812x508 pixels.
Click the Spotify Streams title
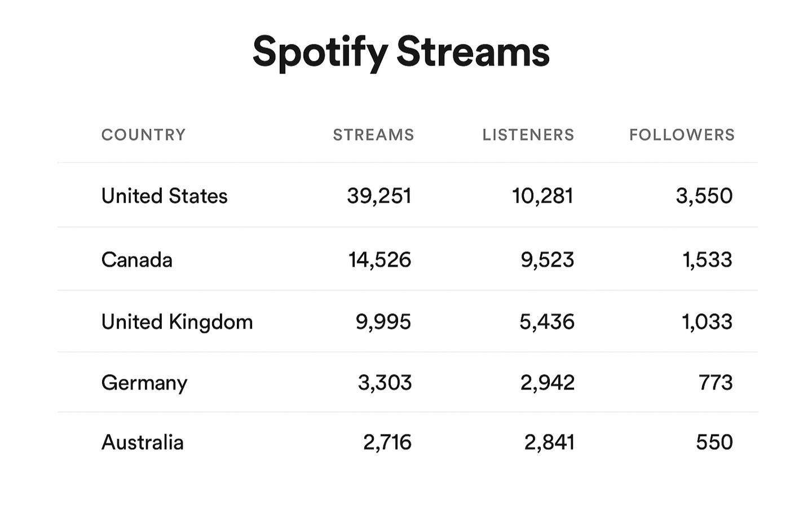401,51
